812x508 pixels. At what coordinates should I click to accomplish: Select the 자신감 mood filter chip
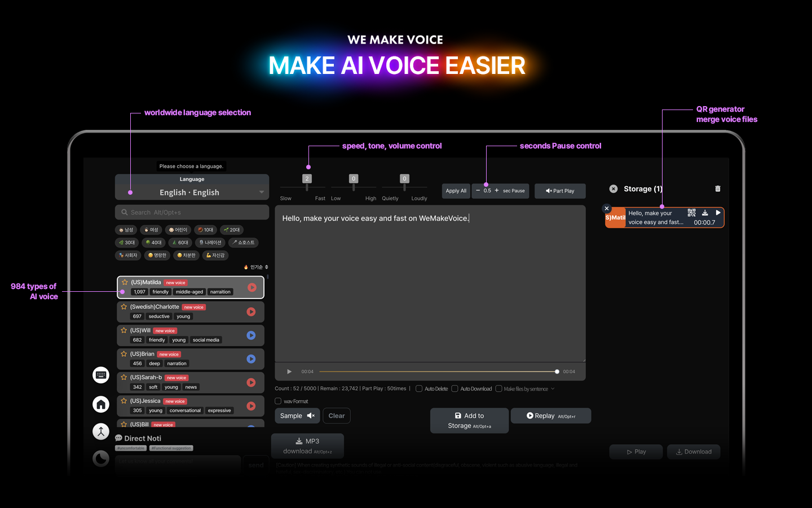pos(215,255)
